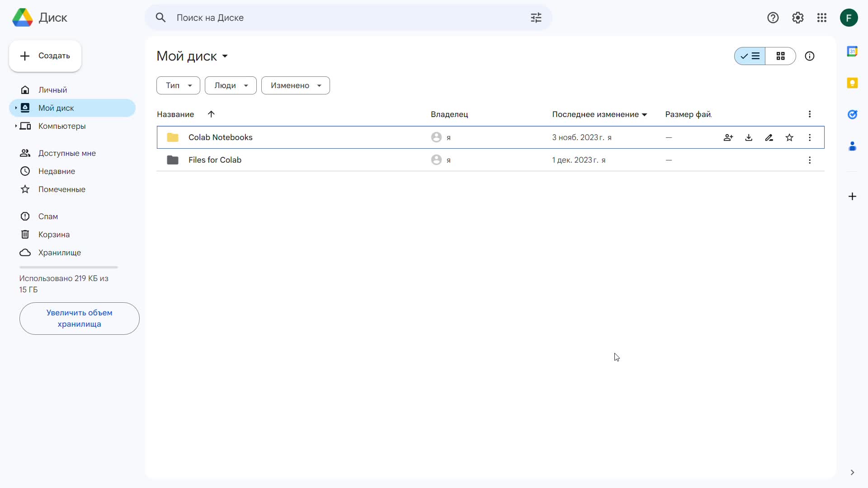Viewport: 868px width, 488px height.
Task: Show file details info icon
Action: coord(809,56)
